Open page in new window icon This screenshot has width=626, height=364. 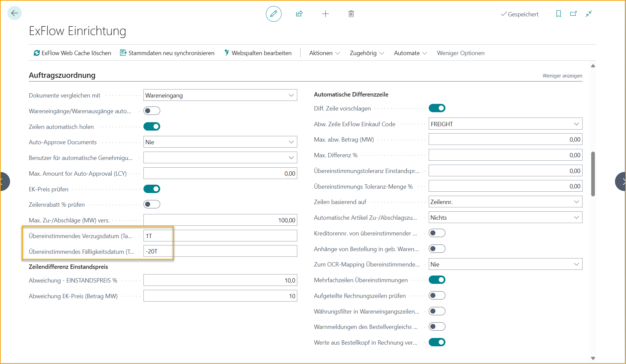(573, 14)
